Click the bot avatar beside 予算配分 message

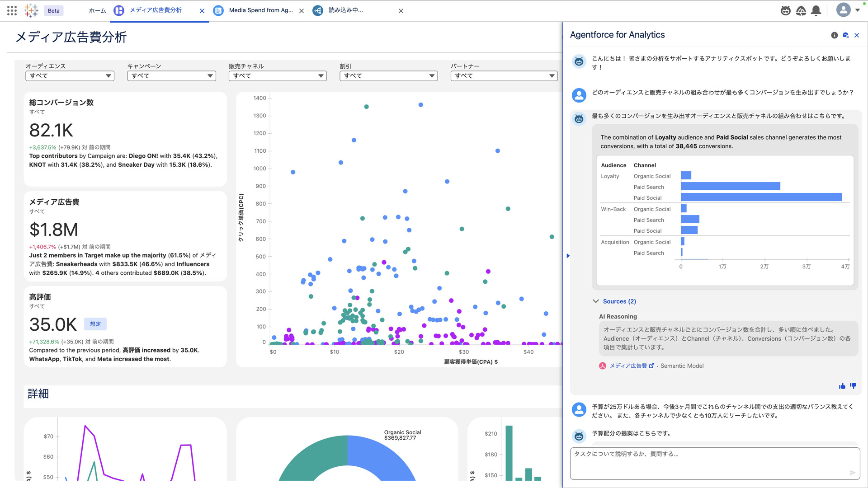(579, 436)
